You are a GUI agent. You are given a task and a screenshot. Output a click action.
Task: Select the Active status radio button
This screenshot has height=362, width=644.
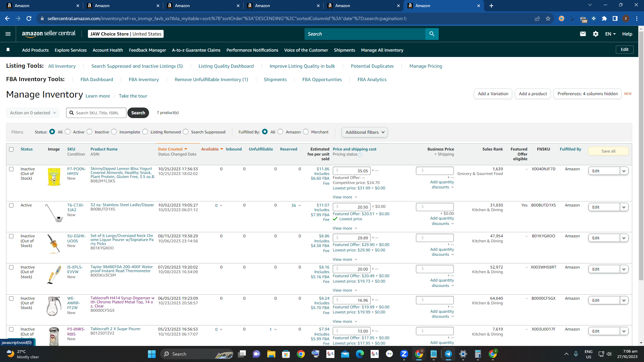coord(68,132)
